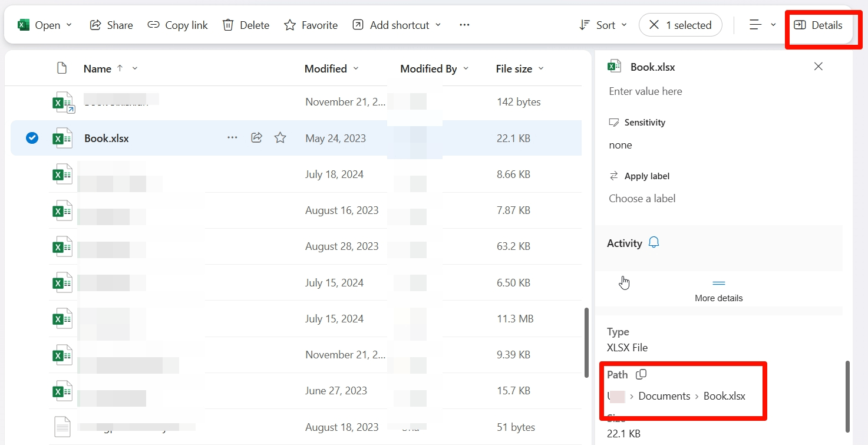This screenshot has height=445, width=868.
Task: Open the Modified By column header menu
Action: [434, 69]
